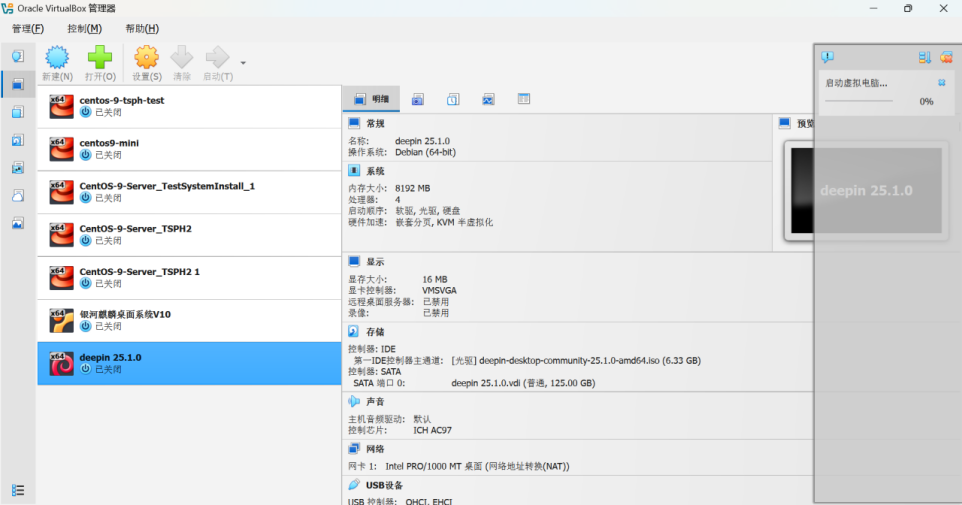Click the 系统 section chip icon
962x505 pixels.
354,171
